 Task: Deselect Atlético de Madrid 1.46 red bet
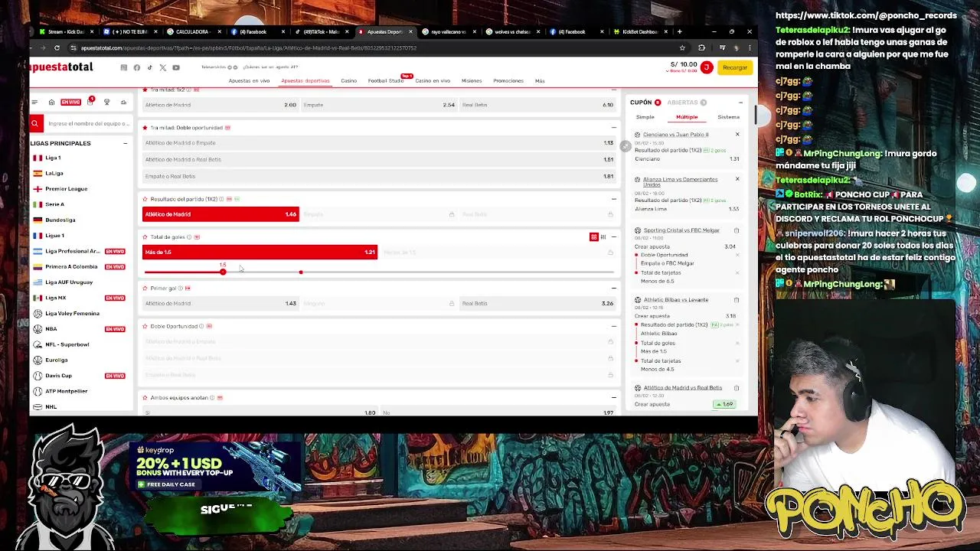[x=220, y=214]
